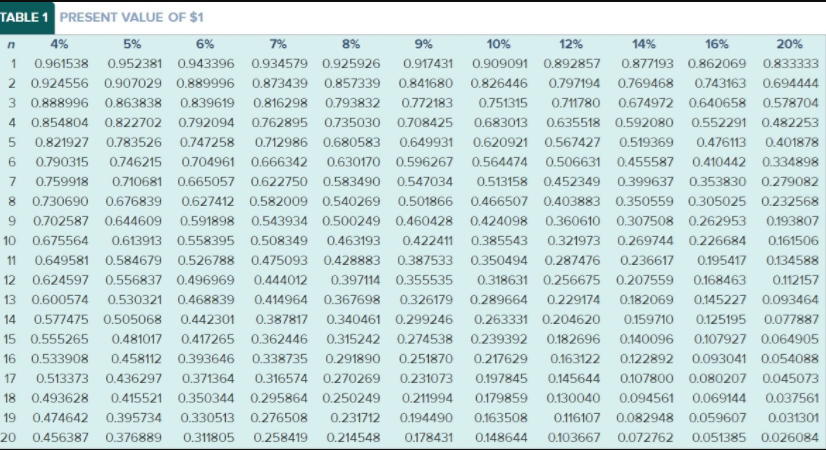Select cell value 0.746215
Viewport: 826px width, 450px height.
[135, 162]
